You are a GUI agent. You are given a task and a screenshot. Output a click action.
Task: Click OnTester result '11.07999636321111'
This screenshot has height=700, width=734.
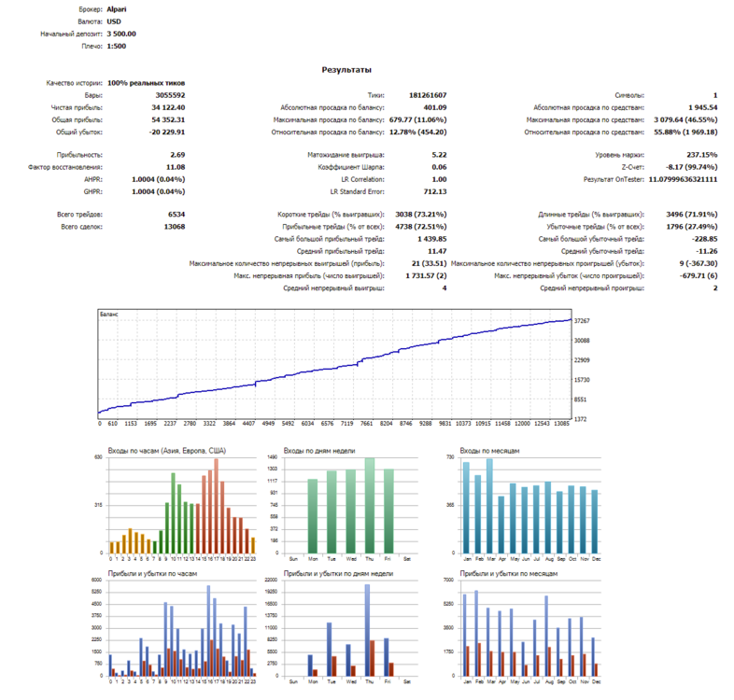[683, 179]
